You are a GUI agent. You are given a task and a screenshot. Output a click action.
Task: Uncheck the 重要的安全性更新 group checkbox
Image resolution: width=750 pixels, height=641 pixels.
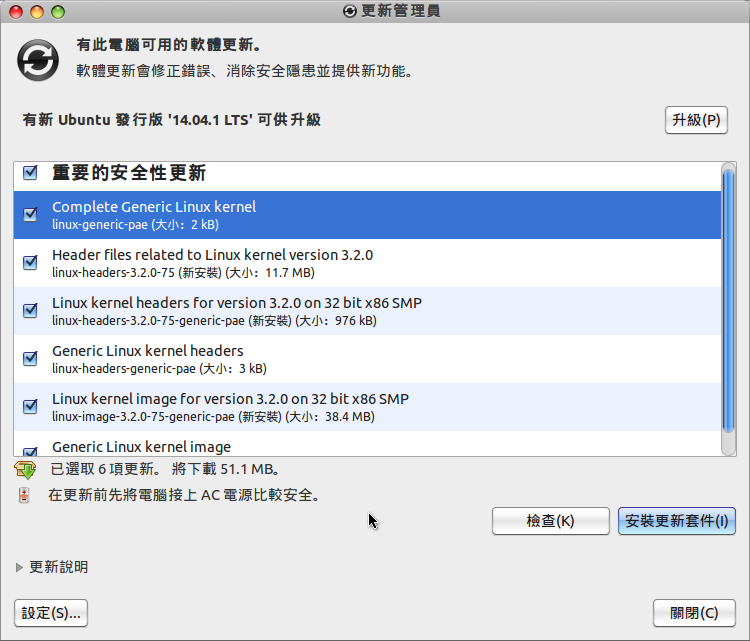tap(30, 173)
